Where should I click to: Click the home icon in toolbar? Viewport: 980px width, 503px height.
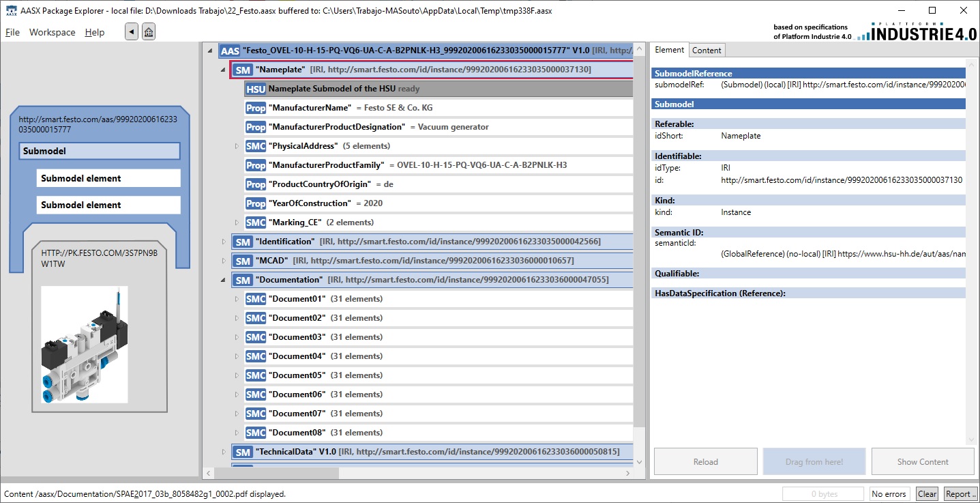(x=149, y=31)
